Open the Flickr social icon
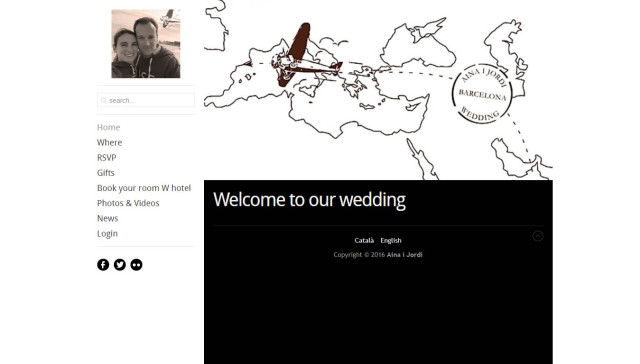Image resolution: width=640 pixels, height=364 pixels. 136,264
